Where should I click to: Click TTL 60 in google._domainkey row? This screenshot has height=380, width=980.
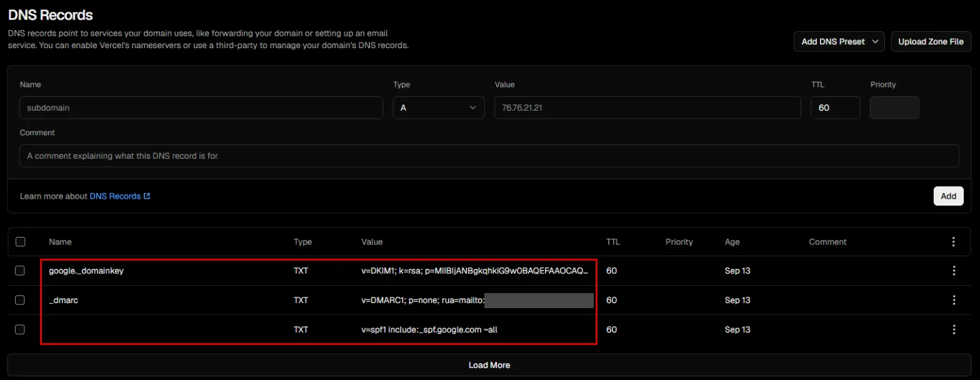(612, 271)
